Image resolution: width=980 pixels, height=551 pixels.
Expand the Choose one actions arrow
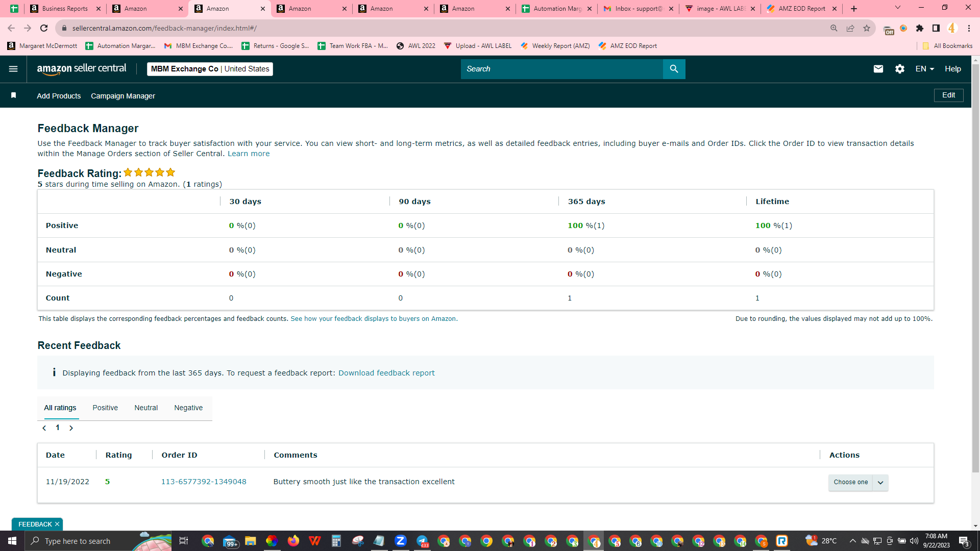880,483
